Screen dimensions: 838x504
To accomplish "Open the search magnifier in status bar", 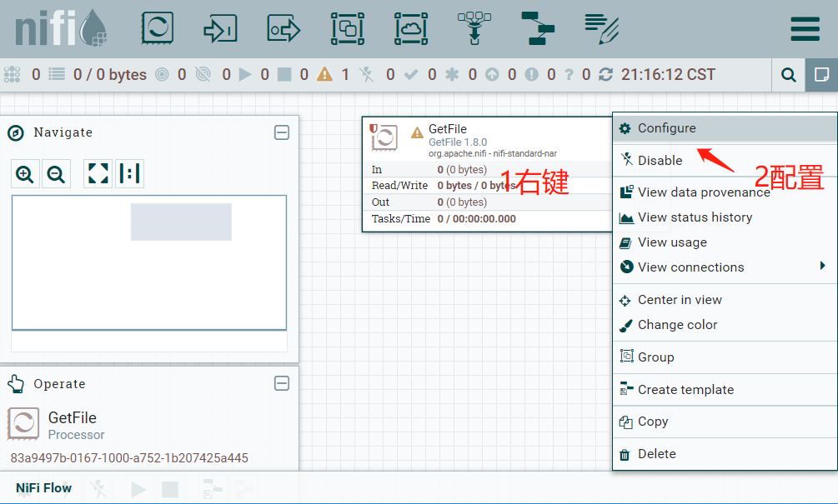I will (788, 75).
